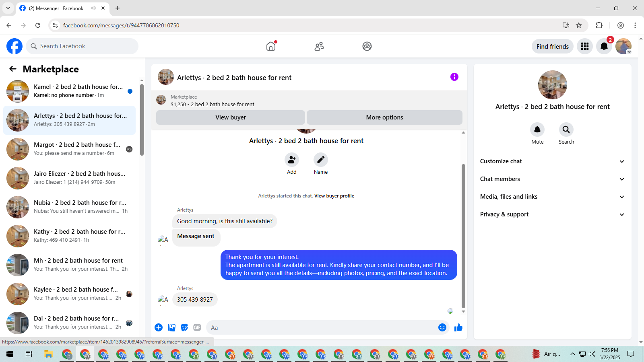Click "Good morning, is this still available?" message
Screen dimensions: 644x362
225,221
